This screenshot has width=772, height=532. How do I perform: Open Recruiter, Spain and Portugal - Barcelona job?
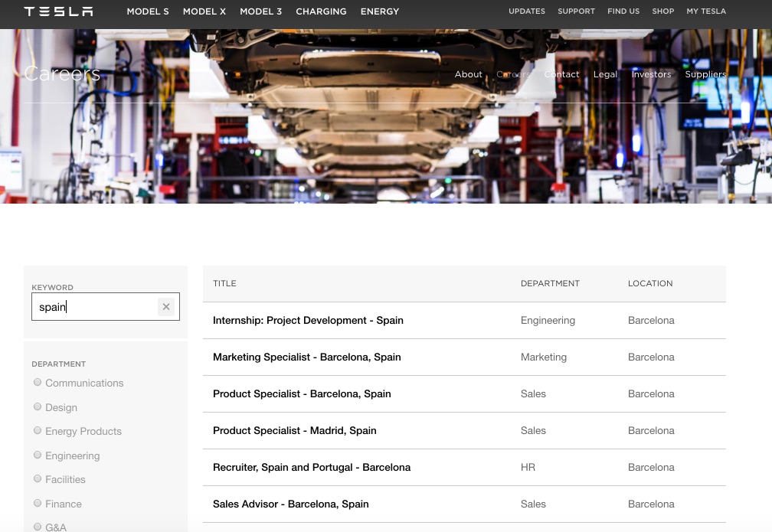(312, 468)
